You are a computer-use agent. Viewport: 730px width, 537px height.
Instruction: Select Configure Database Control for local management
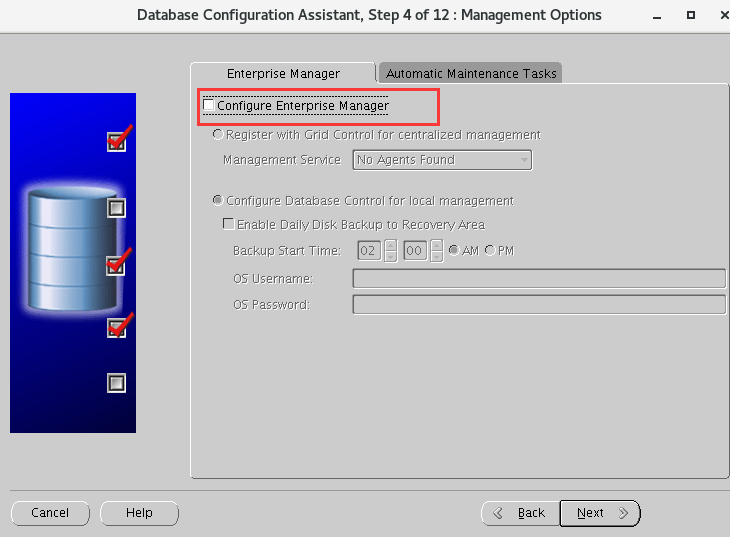click(218, 201)
